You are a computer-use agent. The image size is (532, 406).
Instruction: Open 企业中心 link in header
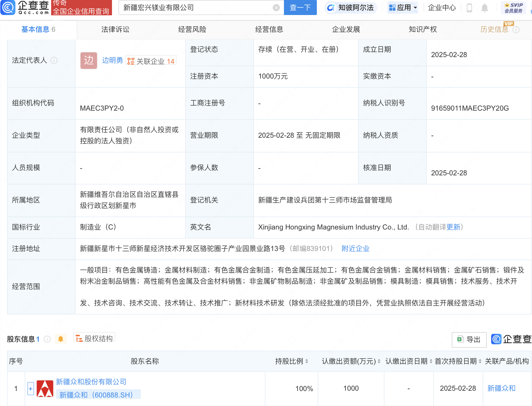point(442,8)
